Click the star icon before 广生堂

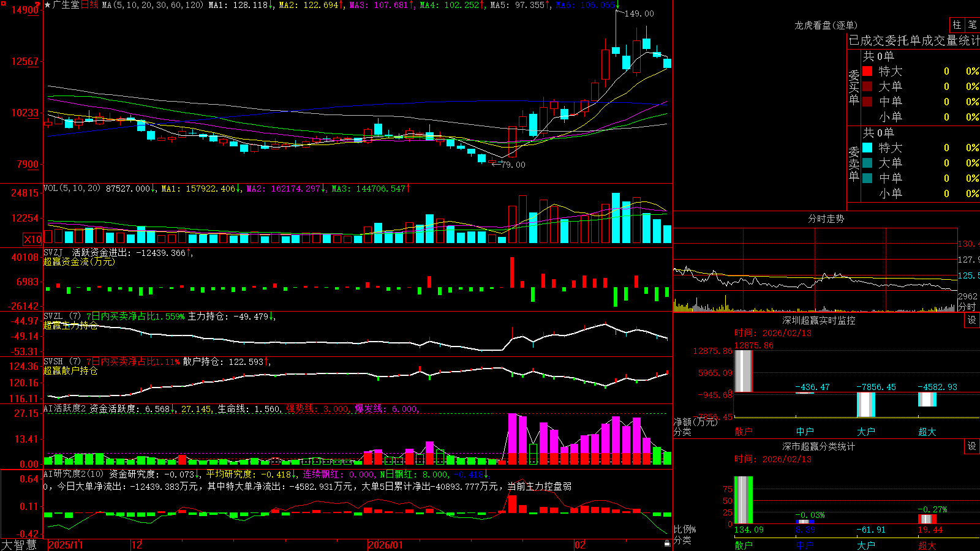(48, 5)
